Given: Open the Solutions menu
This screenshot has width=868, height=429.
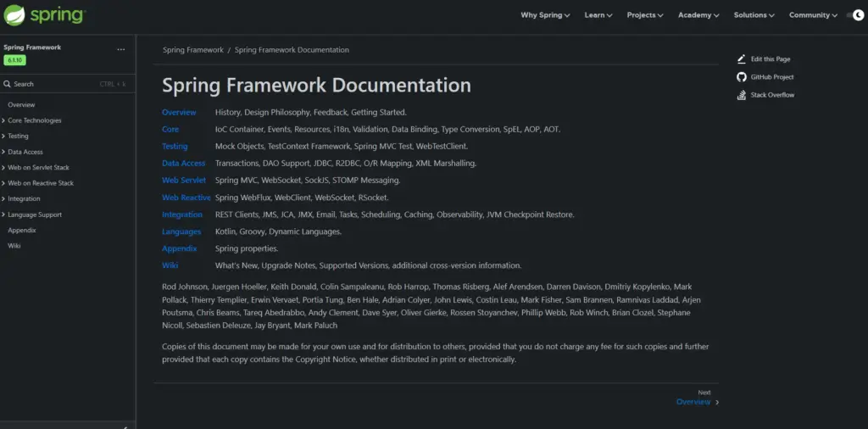Looking at the screenshot, I should coord(754,15).
